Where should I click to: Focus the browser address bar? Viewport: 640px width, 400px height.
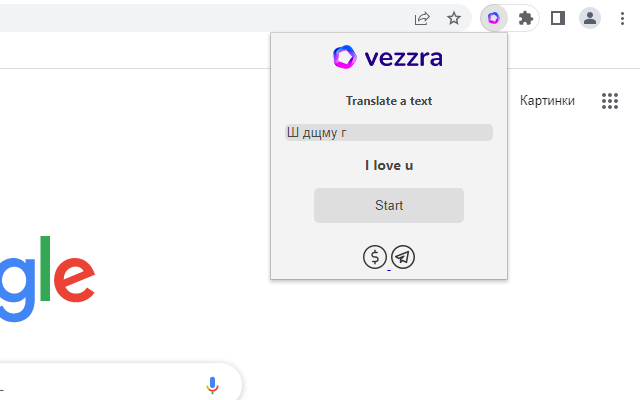[200, 18]
